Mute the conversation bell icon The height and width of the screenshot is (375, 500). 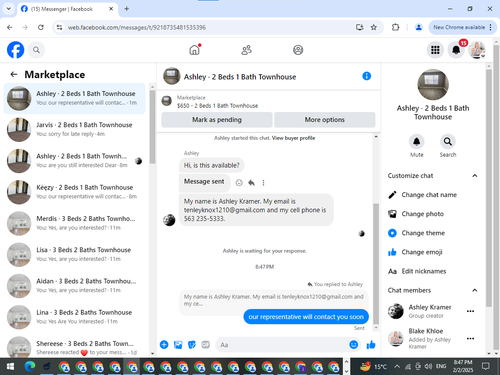417,142
